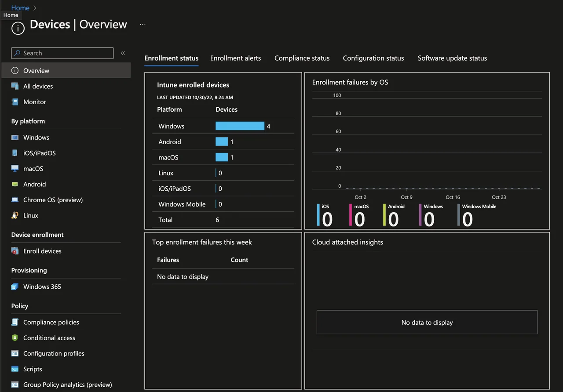Screen dimensions: 563x392
Task: Click the Android platform icon
Action: (15, 184)
